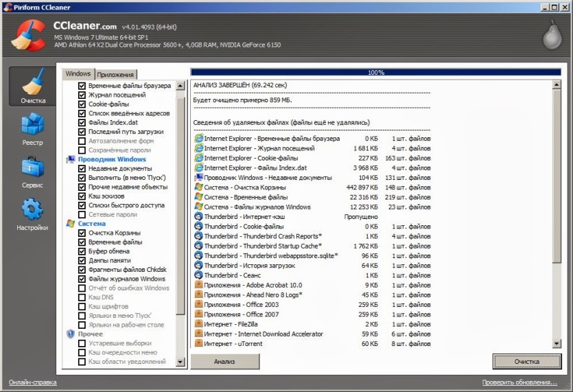Screen dimensions: 573x392
Task: Click Thunderbird icon for История загрузок row
Action: (198, 266)
